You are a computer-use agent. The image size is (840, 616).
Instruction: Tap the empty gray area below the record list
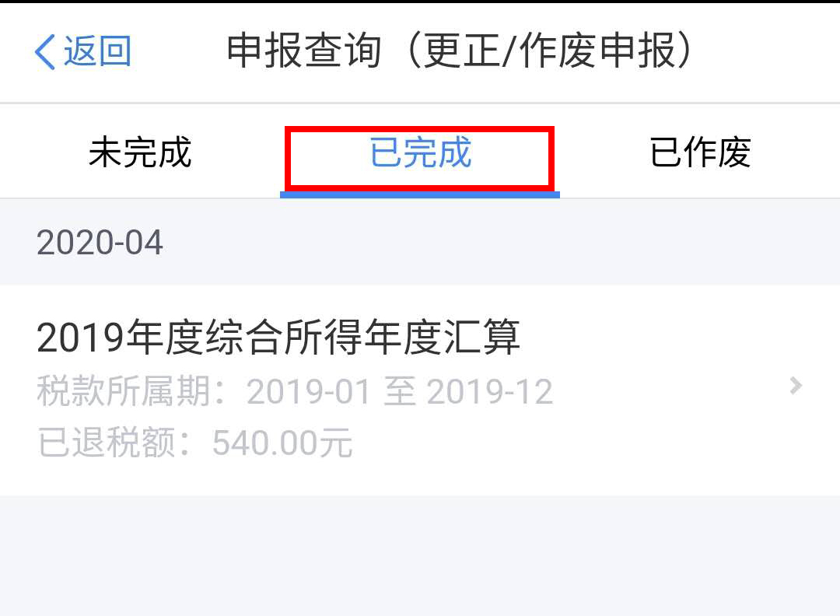tap(420, 555)
